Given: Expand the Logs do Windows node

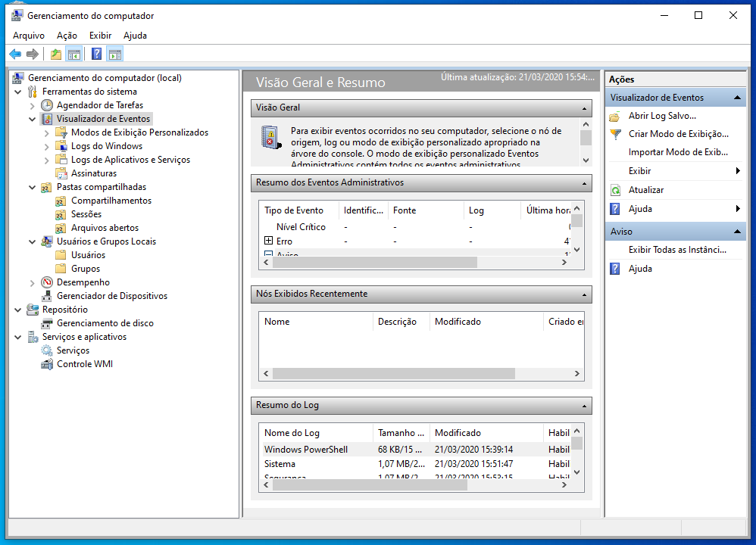Looking at the screenshot, I should 47,146.
